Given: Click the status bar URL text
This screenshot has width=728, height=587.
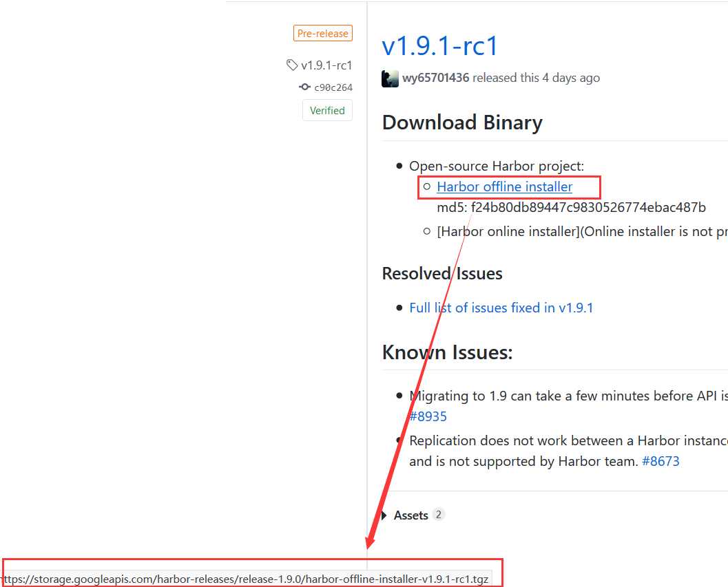Looking at the screenshot, I should (245, 579).
